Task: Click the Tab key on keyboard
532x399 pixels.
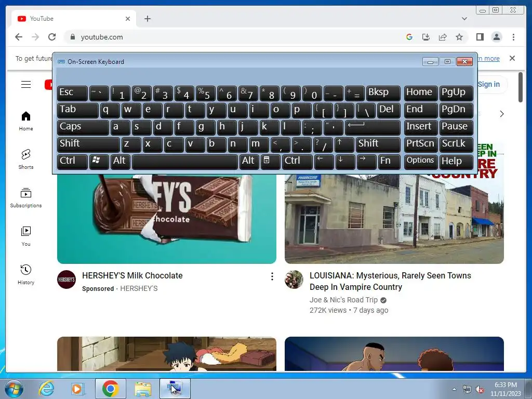Action: 78,111
